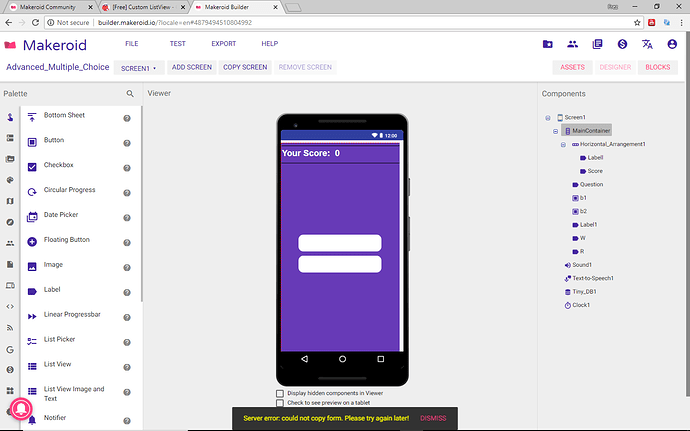Select Score label in components tree
Viewport: 690px width, 431px height.
pos(591,171)
